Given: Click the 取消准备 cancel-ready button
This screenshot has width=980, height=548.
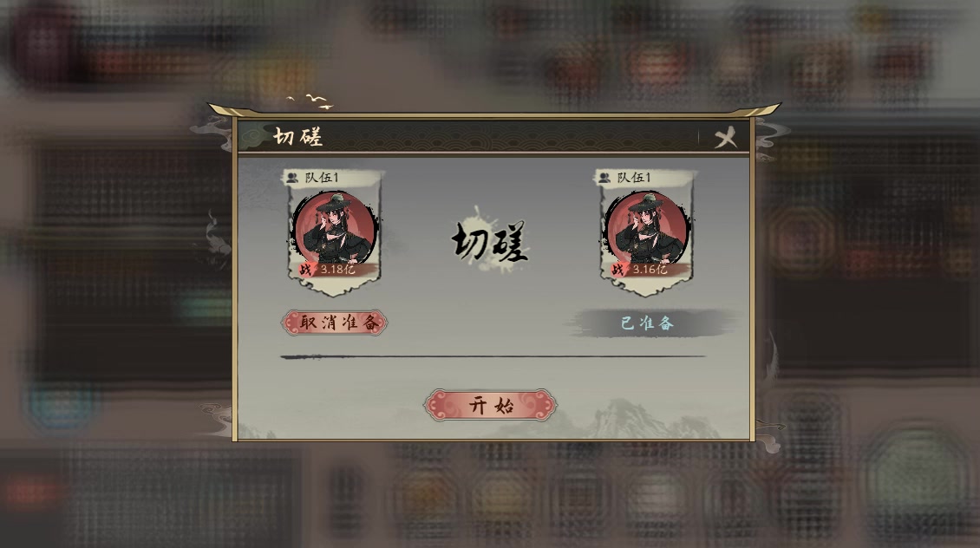Looking at the screenshot, I should point(335,323).
